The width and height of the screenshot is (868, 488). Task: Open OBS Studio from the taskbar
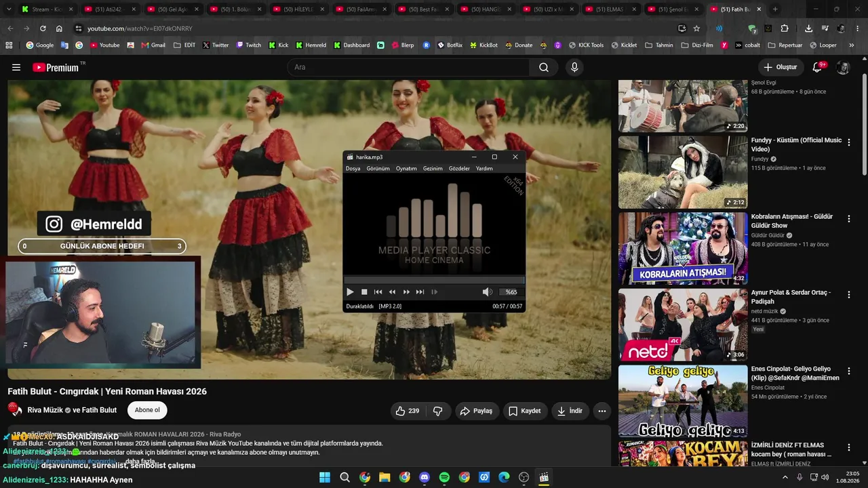pyautogui.click(x=524, y=477)
